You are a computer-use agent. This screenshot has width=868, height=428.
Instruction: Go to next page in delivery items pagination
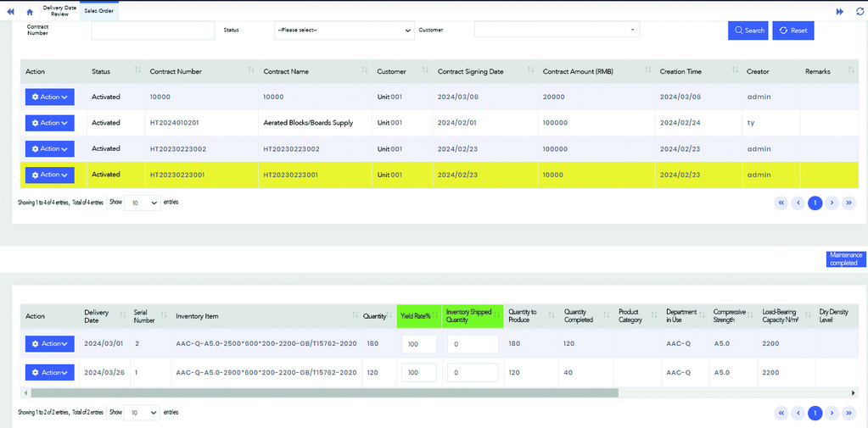(x=832, y=413)
